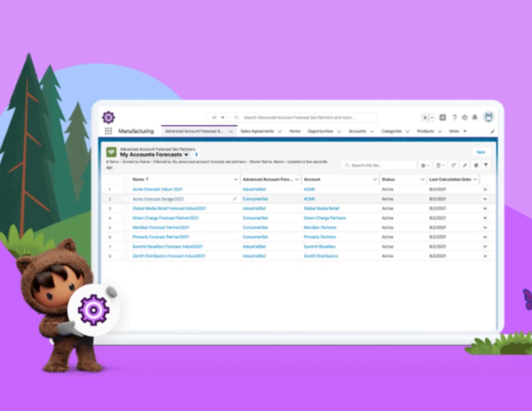Open Zenith Distributors account link
The height and width of the screenshot is (411, 532).
pyautogui.click(x=321, y=256)
